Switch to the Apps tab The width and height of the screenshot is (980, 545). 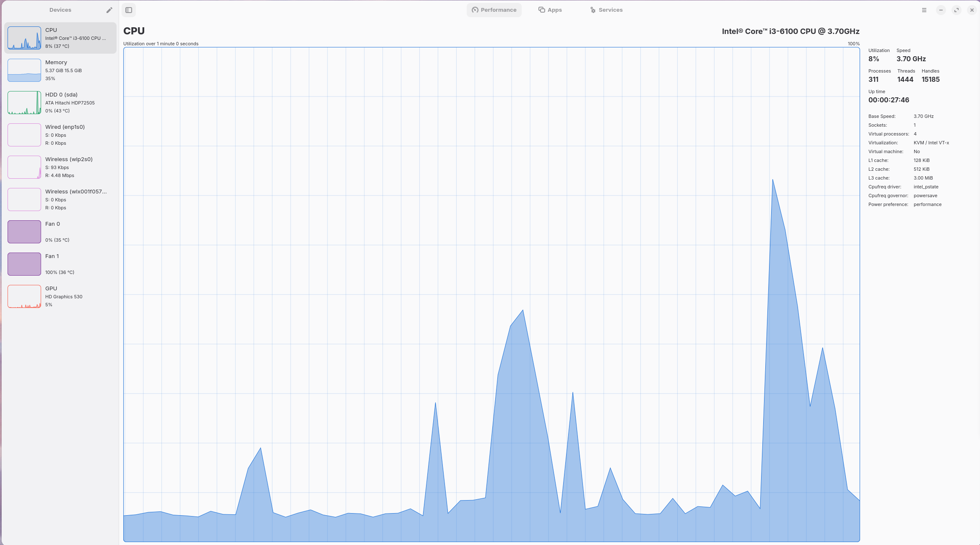pos(550,10)
